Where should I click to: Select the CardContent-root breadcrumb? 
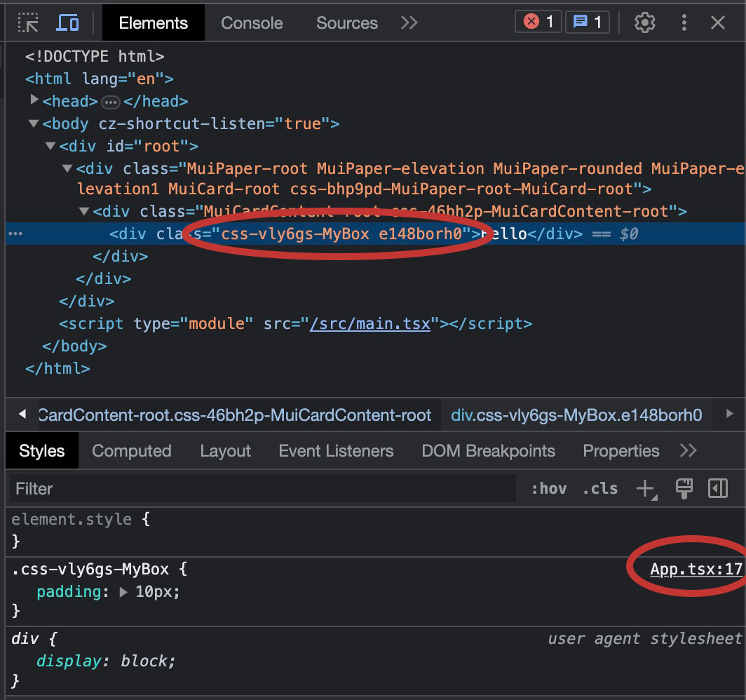point(235,415)
